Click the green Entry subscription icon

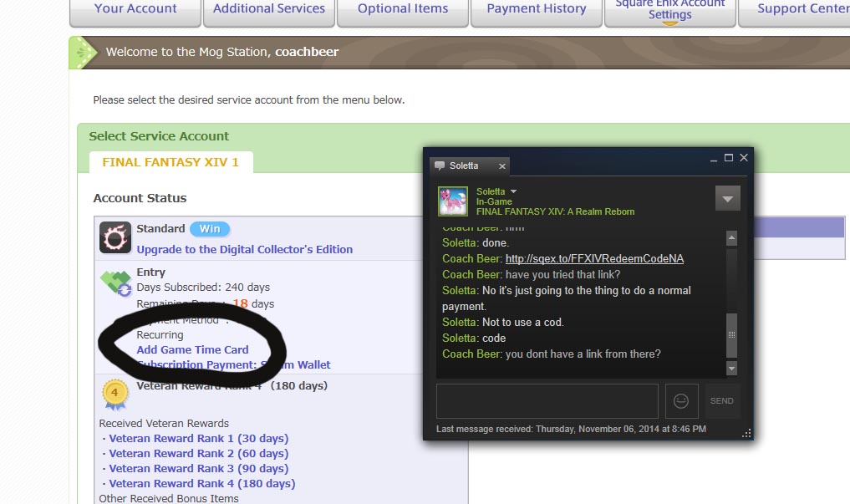click(116, 283)
